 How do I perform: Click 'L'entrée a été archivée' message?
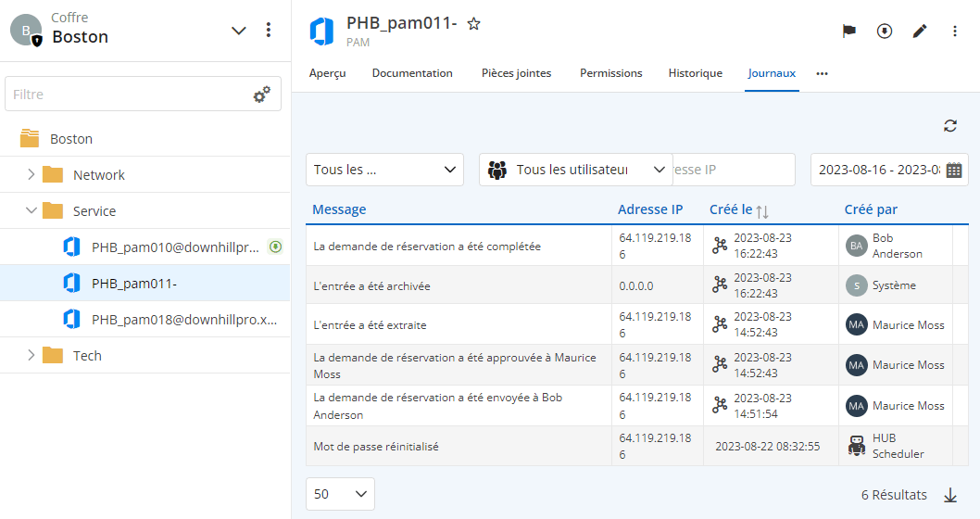pyautogui.click(x=371, y=285)
